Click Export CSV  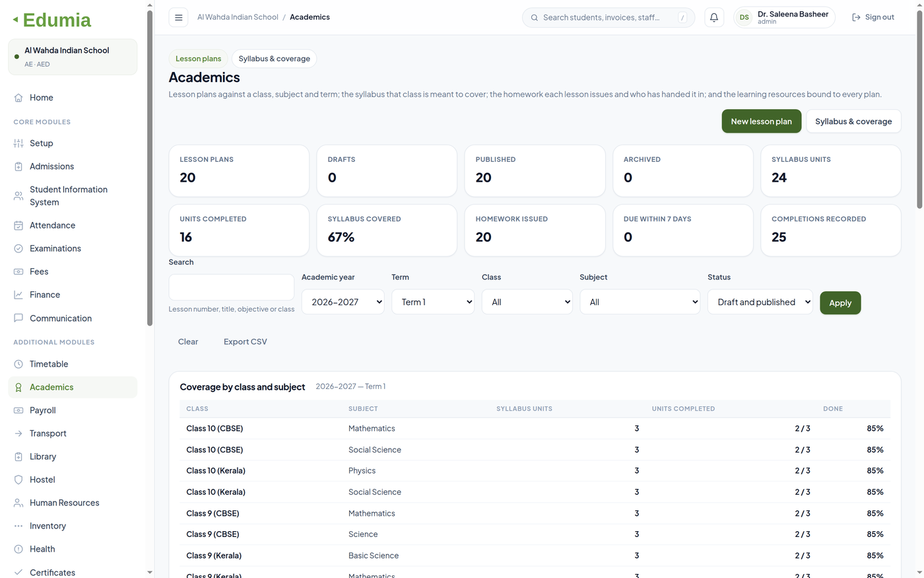tap(246, 342)
